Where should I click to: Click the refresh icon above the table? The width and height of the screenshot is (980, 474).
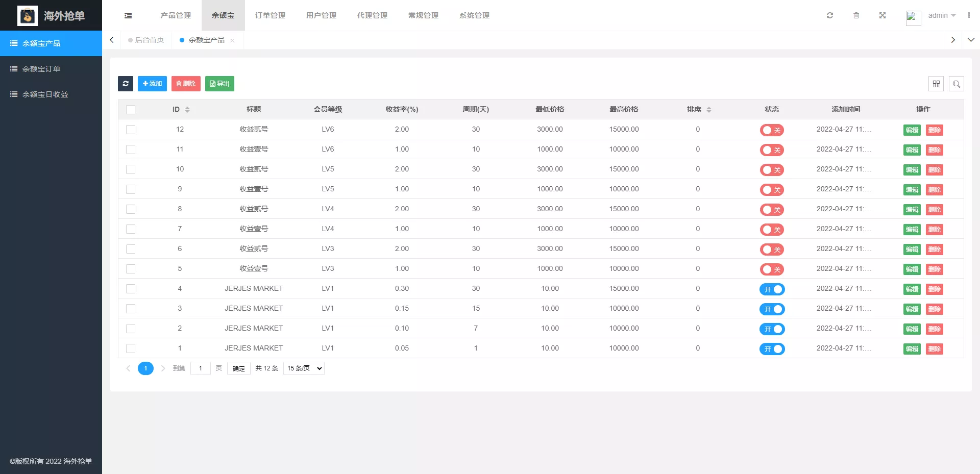pyautogui.click(x=126, y=83)
